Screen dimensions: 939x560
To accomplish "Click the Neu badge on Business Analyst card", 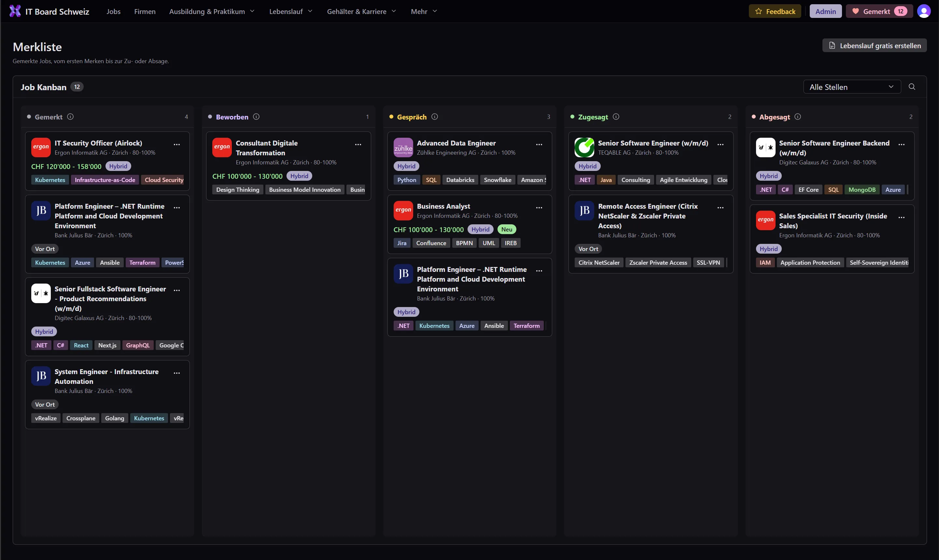I will 507,230.
